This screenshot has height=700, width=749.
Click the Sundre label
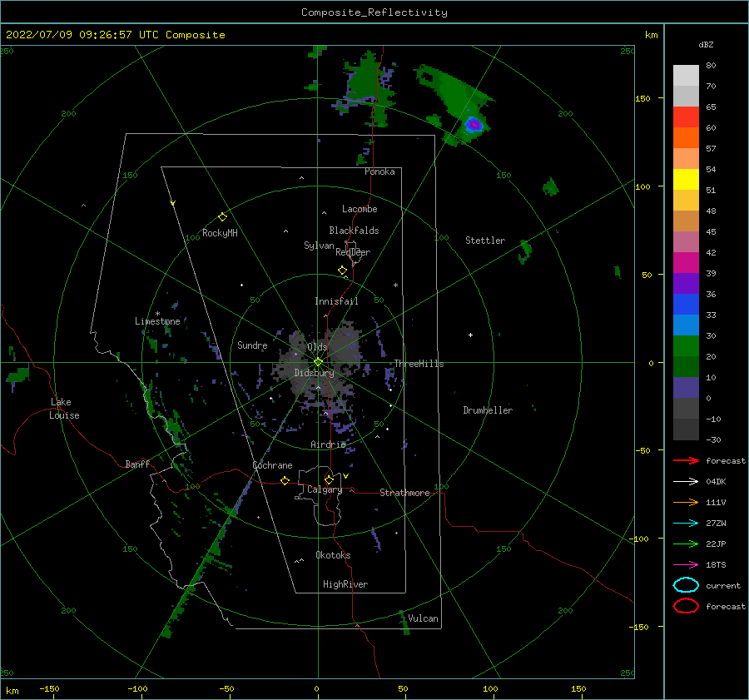pyautogui.click(x=252, y=345)
